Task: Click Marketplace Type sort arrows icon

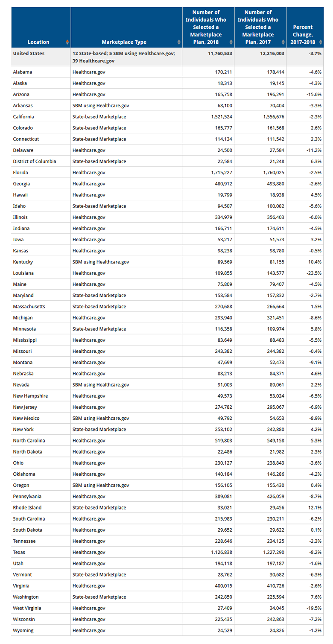Action: click(x=179, y=42)
